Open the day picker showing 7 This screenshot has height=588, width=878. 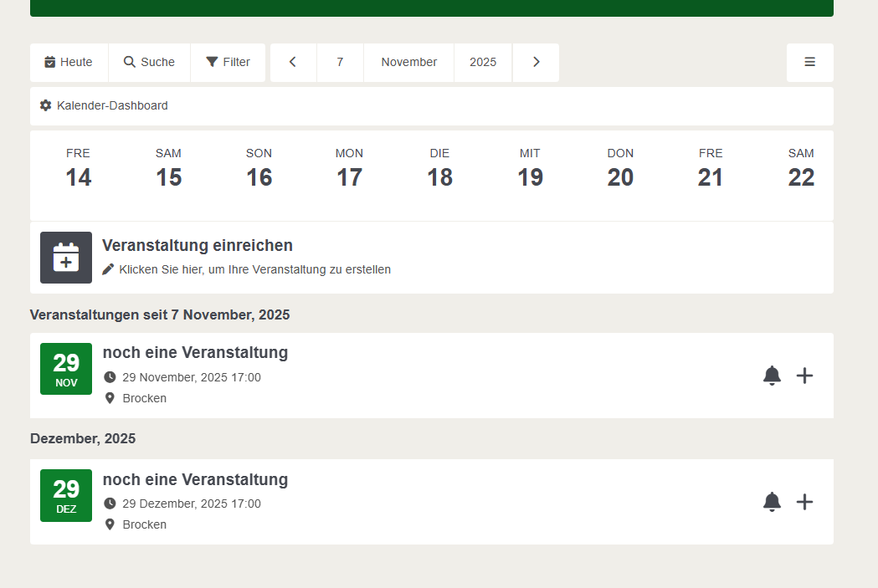tap(340, 62)
